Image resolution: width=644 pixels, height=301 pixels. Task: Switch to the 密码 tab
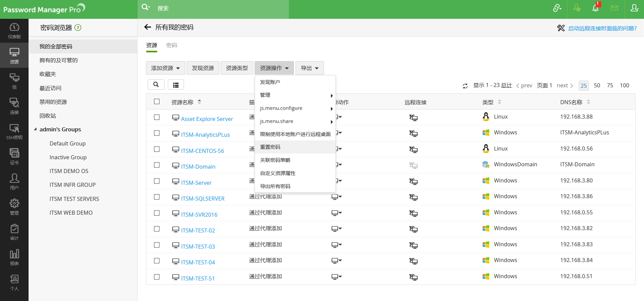click(172, 45)
